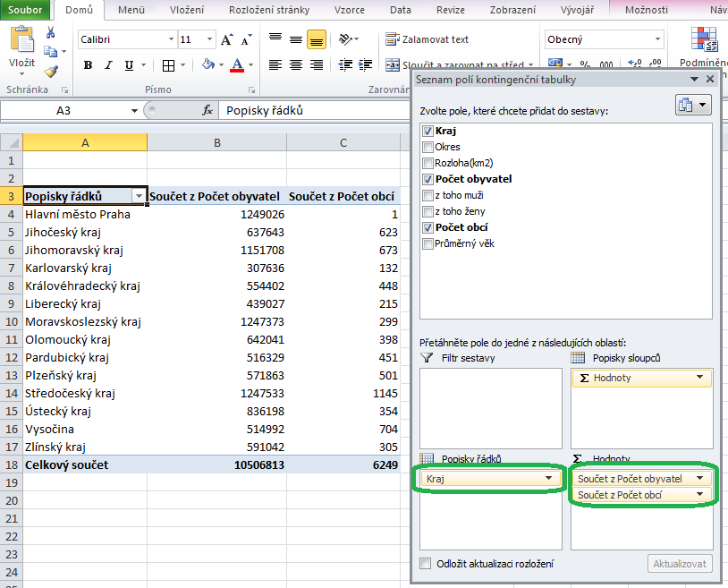Uncheck the Počet obcí field checkbox
This screenshot has width=728, height=588.
click(x=427, y=228)
